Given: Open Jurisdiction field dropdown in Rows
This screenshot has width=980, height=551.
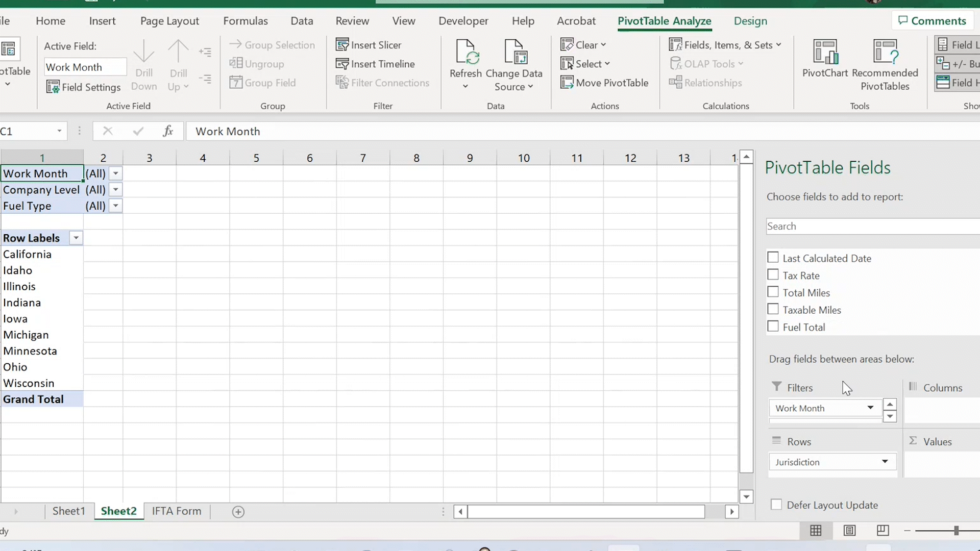Looking at the screenshot, I should (885, 462).
